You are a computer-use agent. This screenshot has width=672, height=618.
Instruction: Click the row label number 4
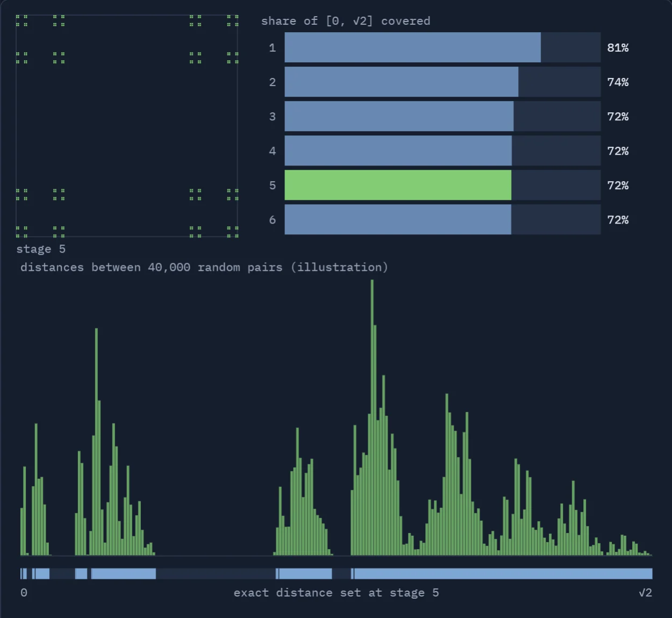pyautogui.click(x=273, y=151)
